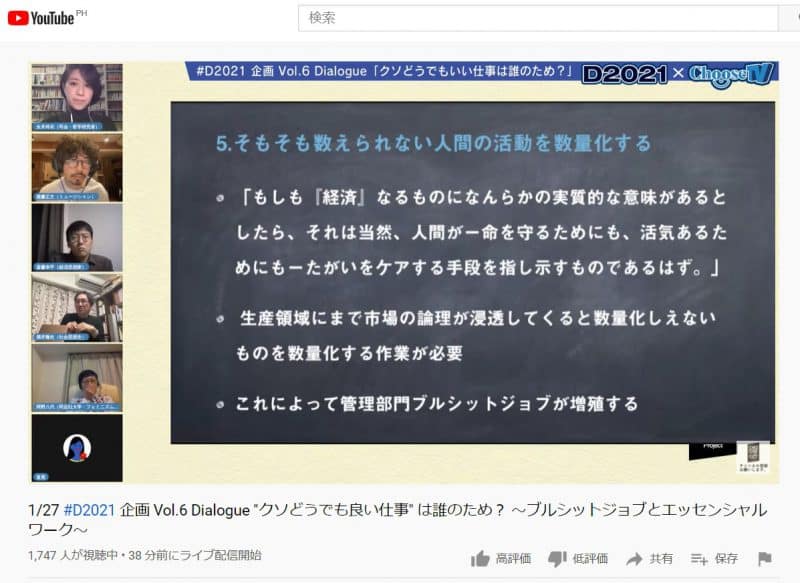Select the third participant webcam tile
This screenshot has width=800, height=583.
pos(77,236)
